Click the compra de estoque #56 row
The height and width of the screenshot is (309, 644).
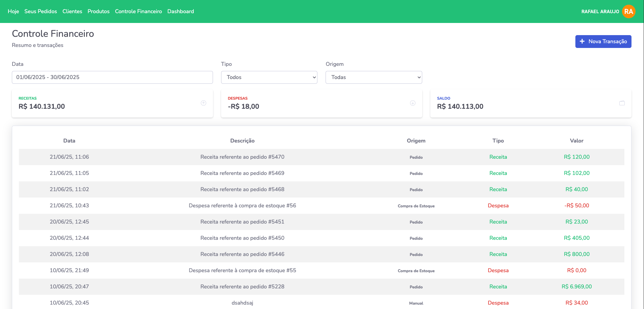point(242,206)
